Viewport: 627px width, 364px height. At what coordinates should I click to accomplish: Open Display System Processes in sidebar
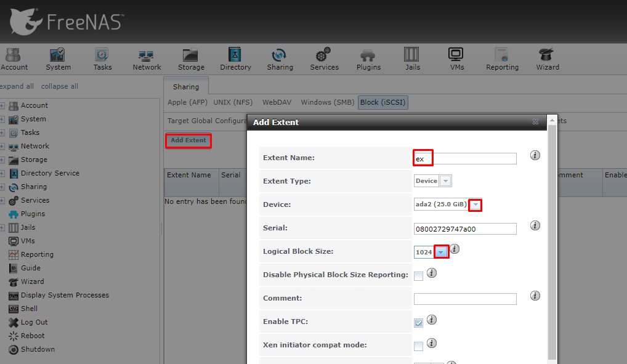click(65, 295)
